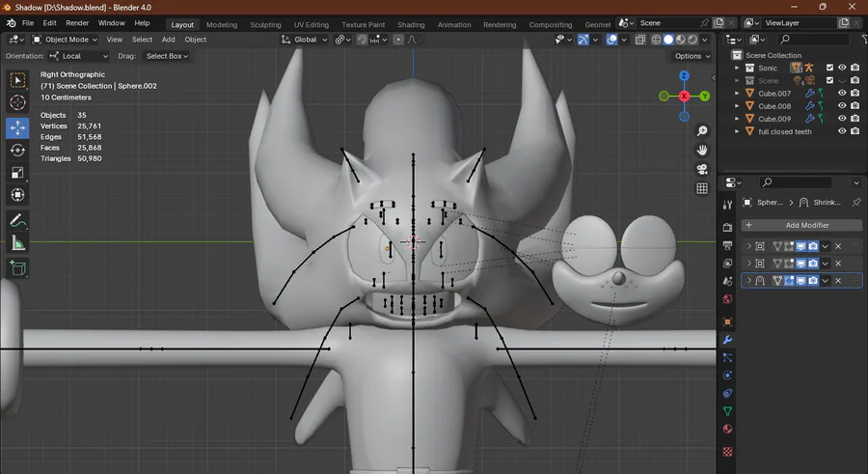
Task: Open the Object Constraints properties tab
Action: click(727, 393)
